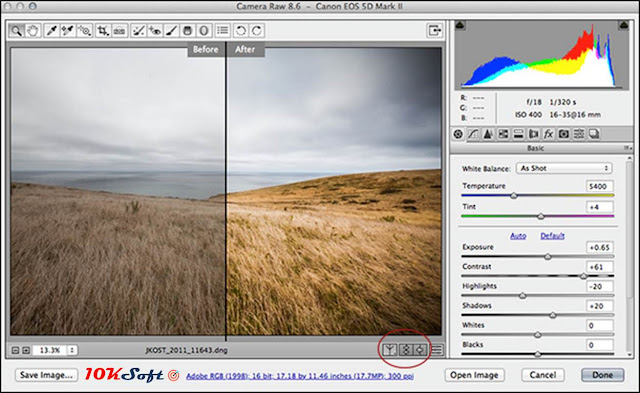Click the Contrast value field
This screenshot has height=393, width=640.
[600, 267]
